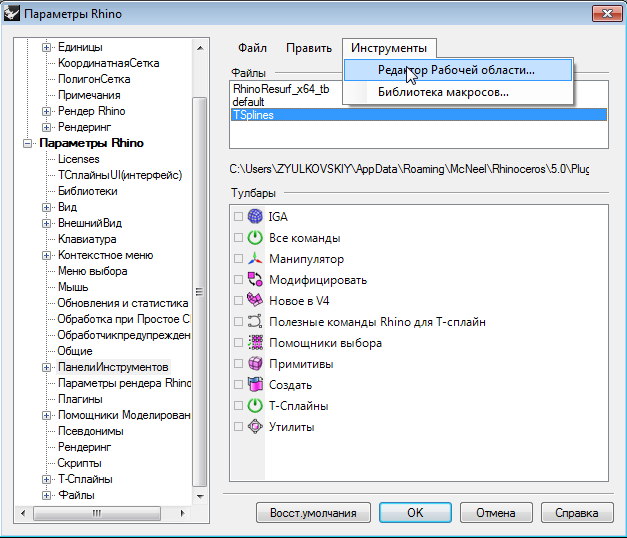The width and height of the screenshot is (627, 538).
Task: Expand the Помощники Моделирования node
Action: click(46, 415)
